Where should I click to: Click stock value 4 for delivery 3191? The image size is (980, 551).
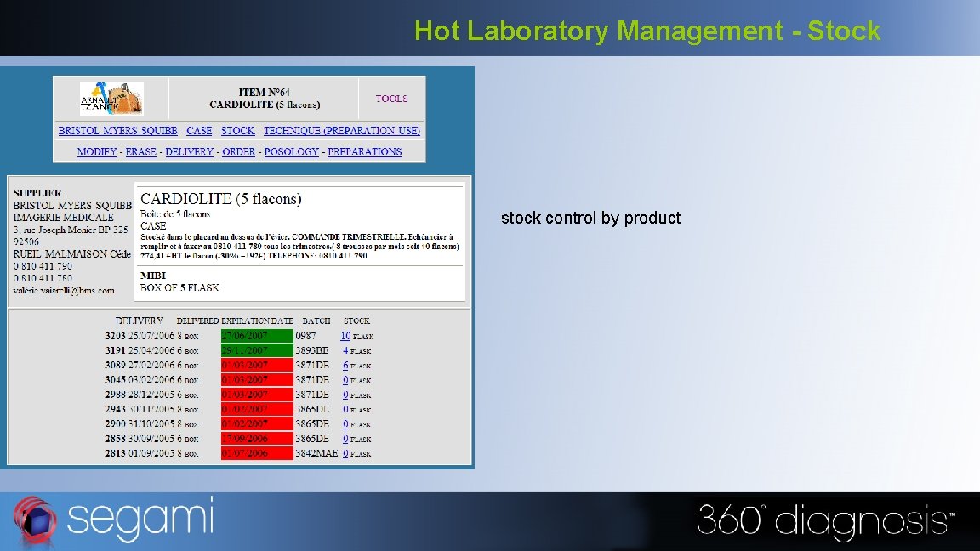pyautogui.click(x=345, y=350)
